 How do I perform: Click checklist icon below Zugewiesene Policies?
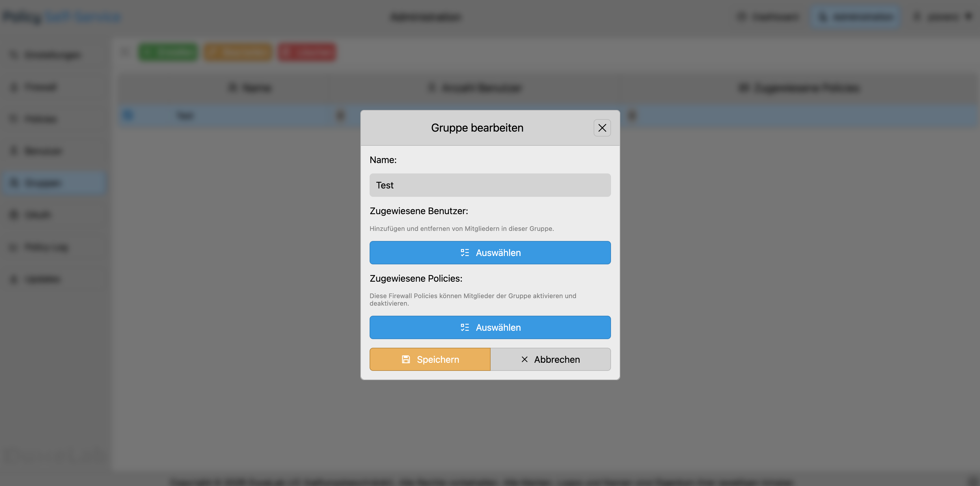coord(465,328)
